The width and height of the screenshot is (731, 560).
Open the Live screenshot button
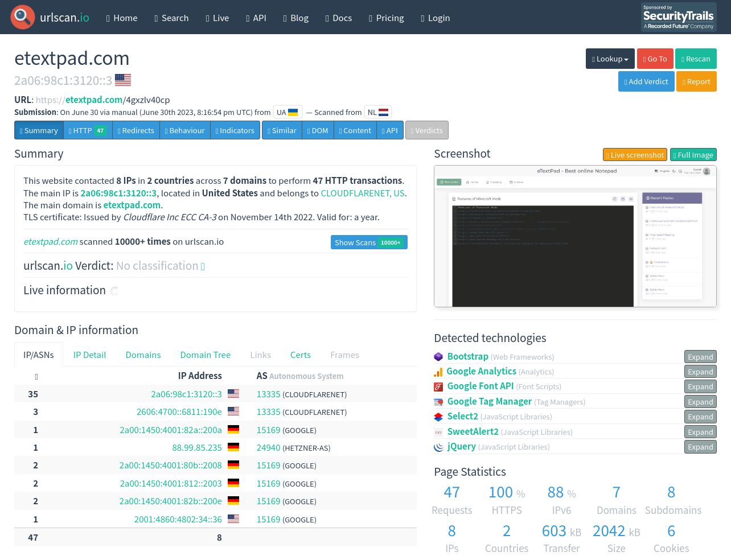pos(635,155)
